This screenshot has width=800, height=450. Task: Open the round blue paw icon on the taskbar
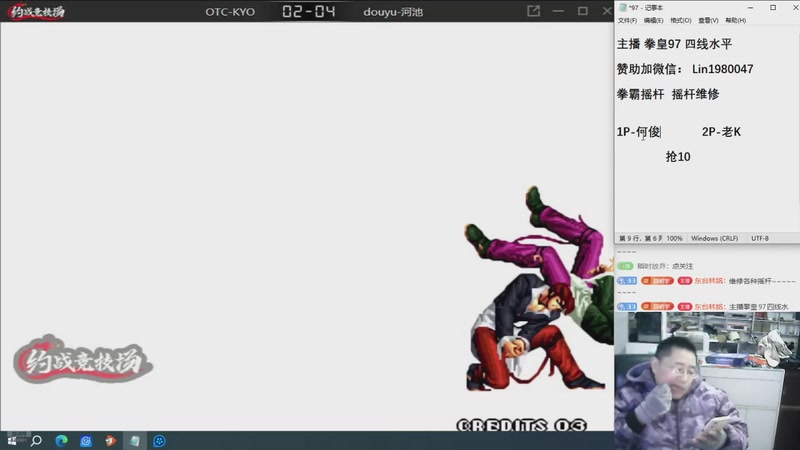pyautogui.click(x=159, y=441)
